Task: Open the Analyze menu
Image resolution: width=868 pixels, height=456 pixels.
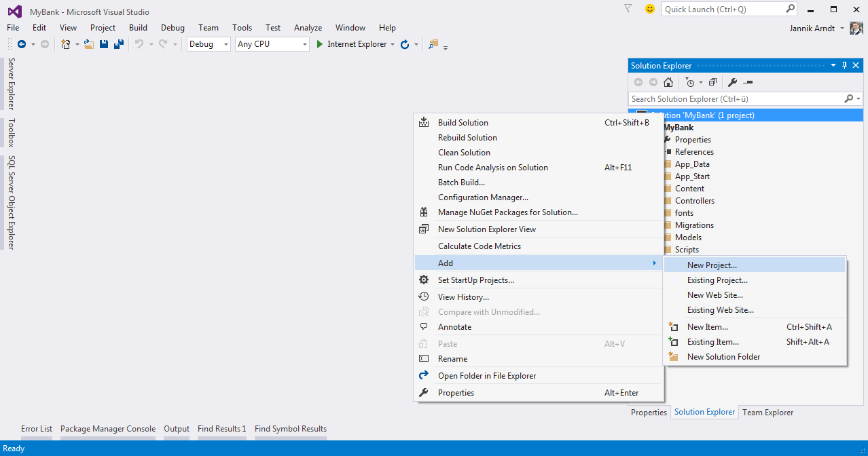Action: 308,28
